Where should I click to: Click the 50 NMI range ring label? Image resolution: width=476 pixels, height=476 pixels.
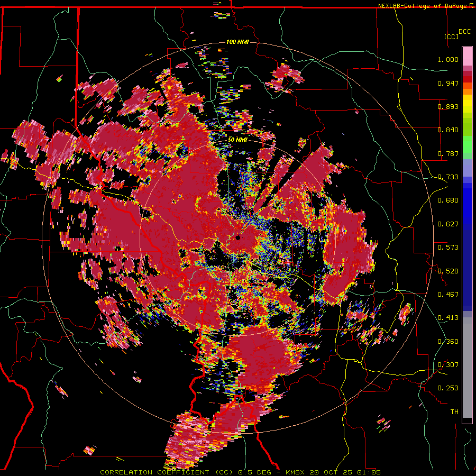tap(237, 140)
